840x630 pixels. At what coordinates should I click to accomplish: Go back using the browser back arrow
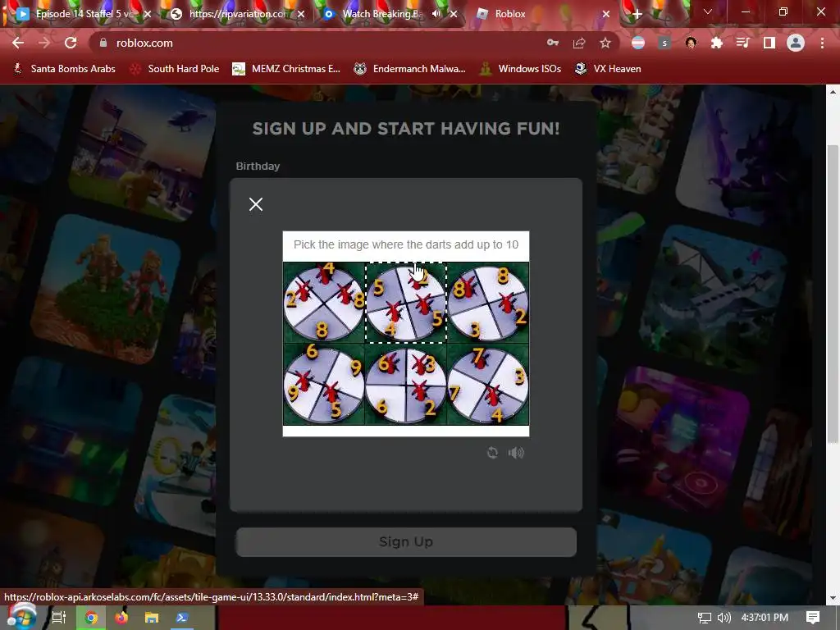click(18, 43)
